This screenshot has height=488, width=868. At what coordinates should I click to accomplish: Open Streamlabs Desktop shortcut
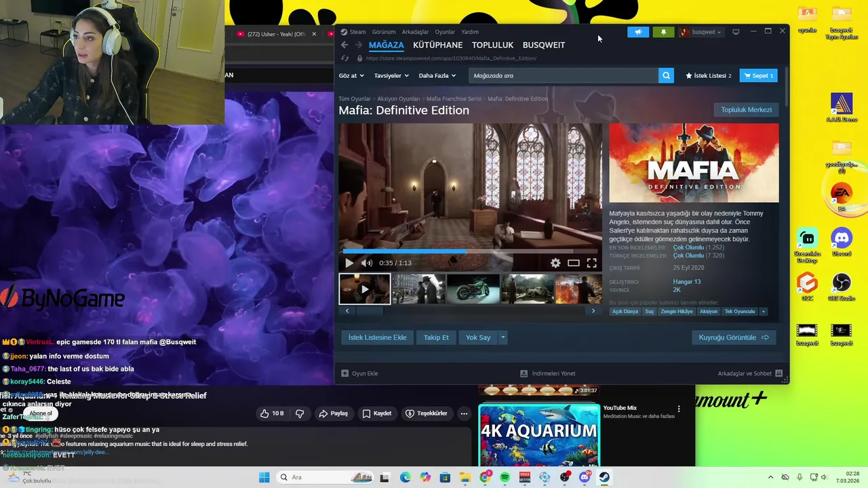point(807,244)
